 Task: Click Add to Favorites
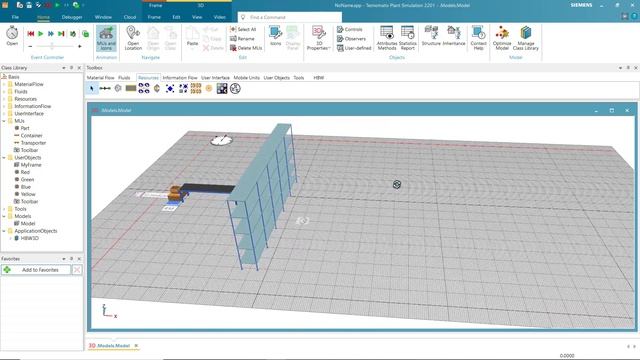click(36, 270)
